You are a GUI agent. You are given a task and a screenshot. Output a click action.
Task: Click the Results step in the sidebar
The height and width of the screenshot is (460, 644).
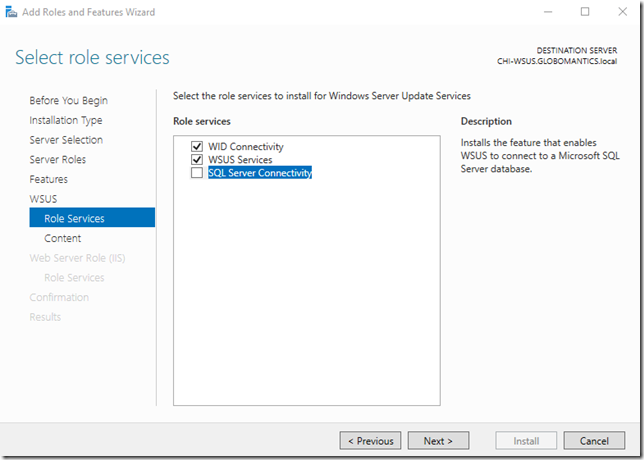pos(45,317)
